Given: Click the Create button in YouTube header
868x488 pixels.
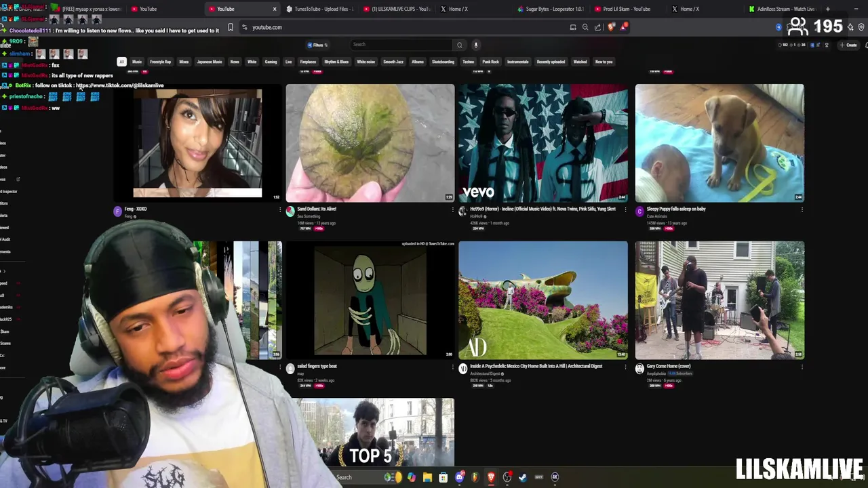Looking at the screenshot, I should pyautogui.click(x=848, y=45).
